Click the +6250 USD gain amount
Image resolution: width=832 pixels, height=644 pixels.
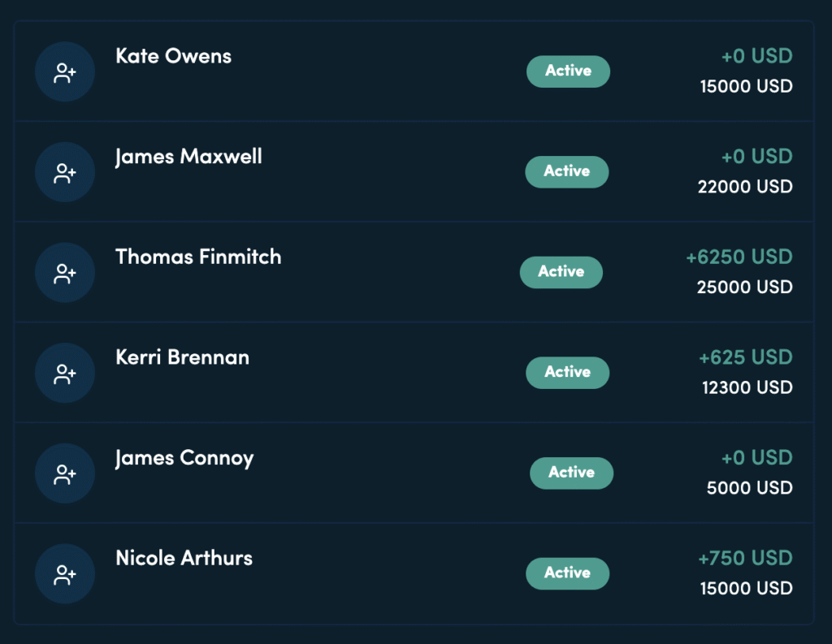click(739, 257)
